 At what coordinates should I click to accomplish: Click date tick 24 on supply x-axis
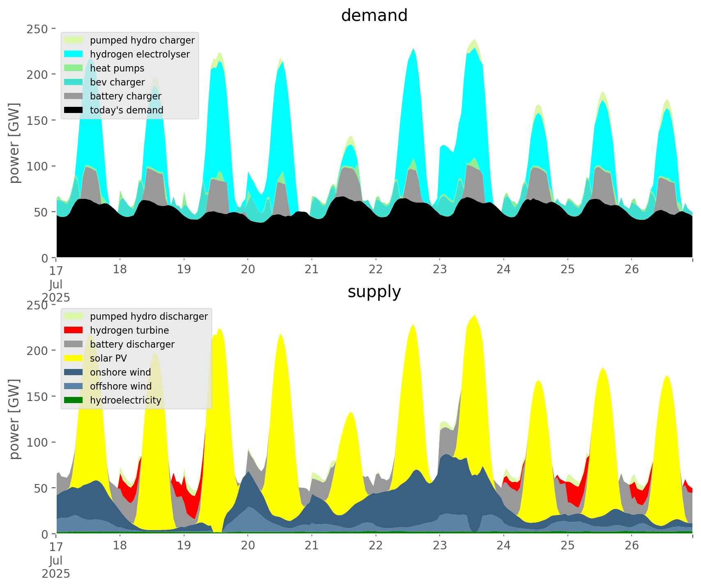pyautogui.click(x=503, y=546)
